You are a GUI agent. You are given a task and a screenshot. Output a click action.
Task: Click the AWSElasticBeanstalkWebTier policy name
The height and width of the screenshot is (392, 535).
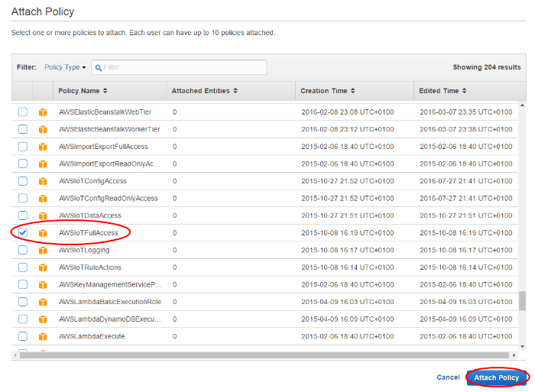click(105, 112)
